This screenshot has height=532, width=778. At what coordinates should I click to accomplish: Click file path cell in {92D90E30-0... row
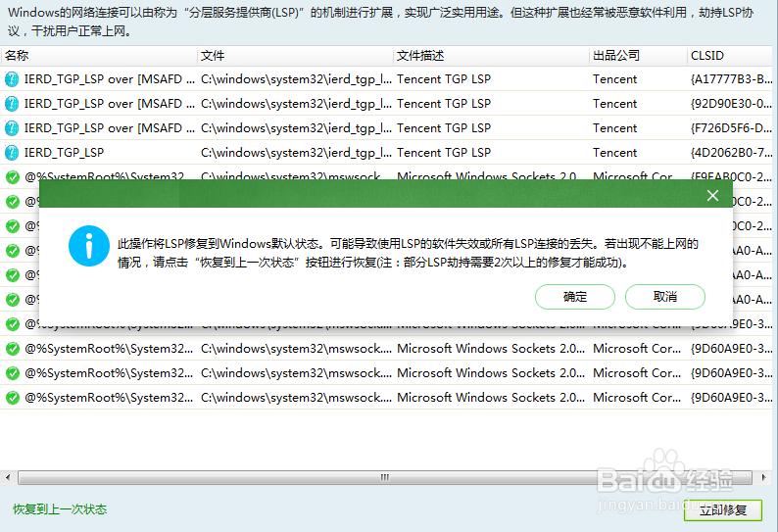[x=296, y=104]
